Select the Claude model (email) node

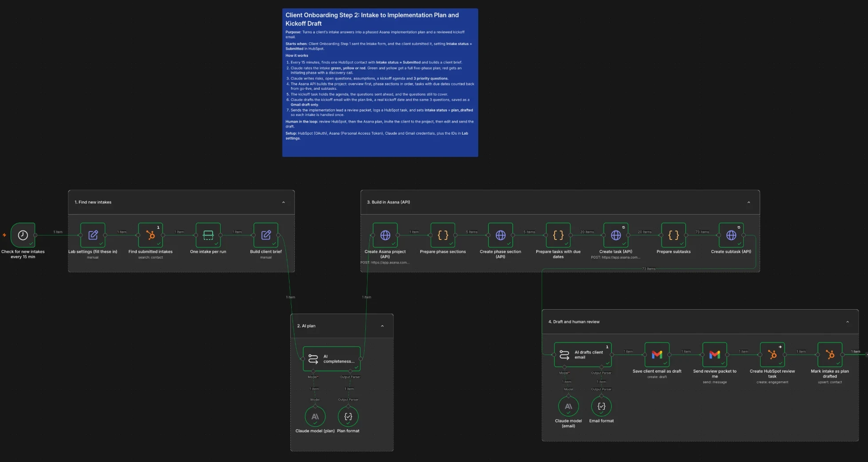568,406
